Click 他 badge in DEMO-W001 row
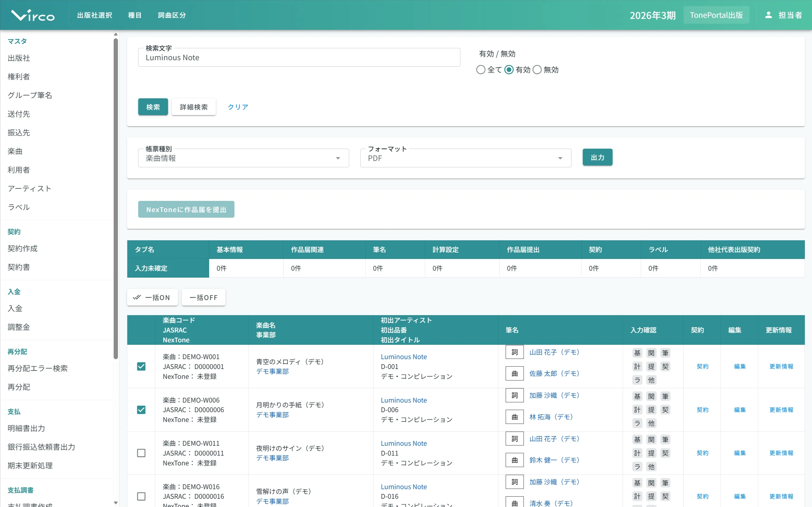This screenshot has width=812, height=507. [651, 380]
